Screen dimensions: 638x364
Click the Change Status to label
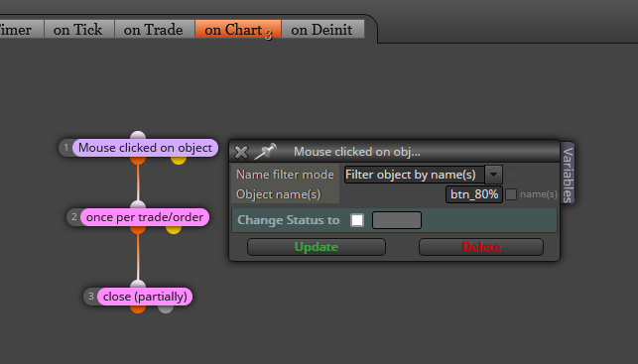click(x=289, y=220)
